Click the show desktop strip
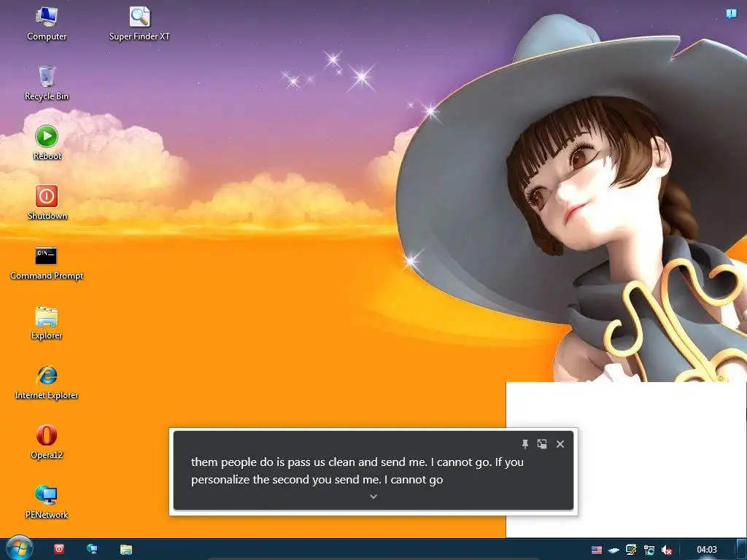Image resolution: width=747 pixels, height=560 pixels. 741,549
